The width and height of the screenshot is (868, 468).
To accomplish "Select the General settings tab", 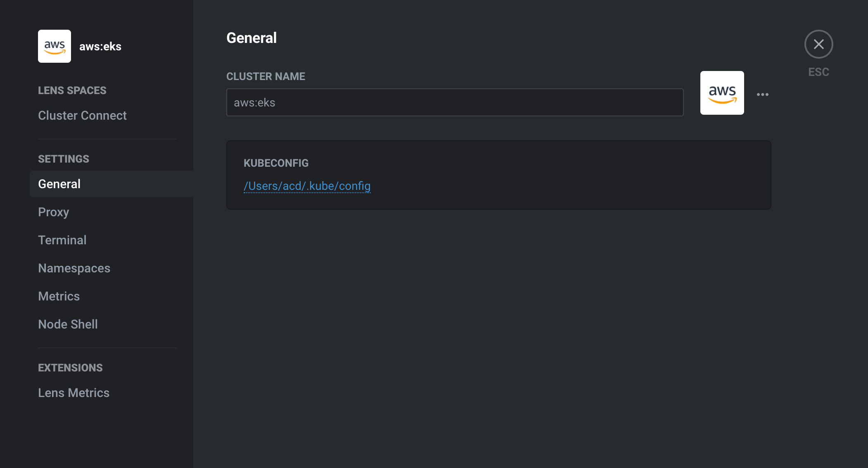I will 111,184.
